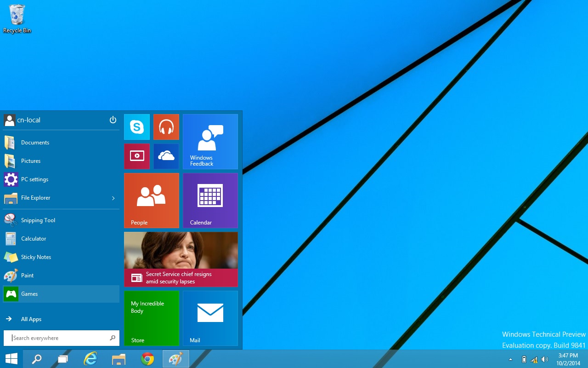The width and height of the screenshot is (588, 368).
Task: Open the Mail tile
Action: 210,318
